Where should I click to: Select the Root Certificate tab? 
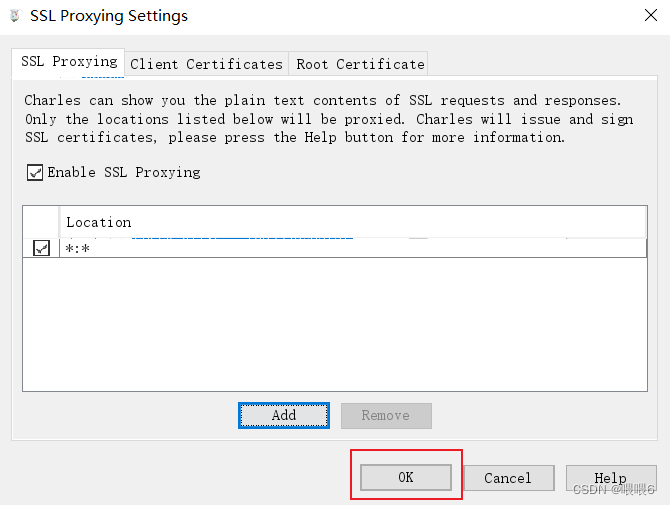(360, 64)
